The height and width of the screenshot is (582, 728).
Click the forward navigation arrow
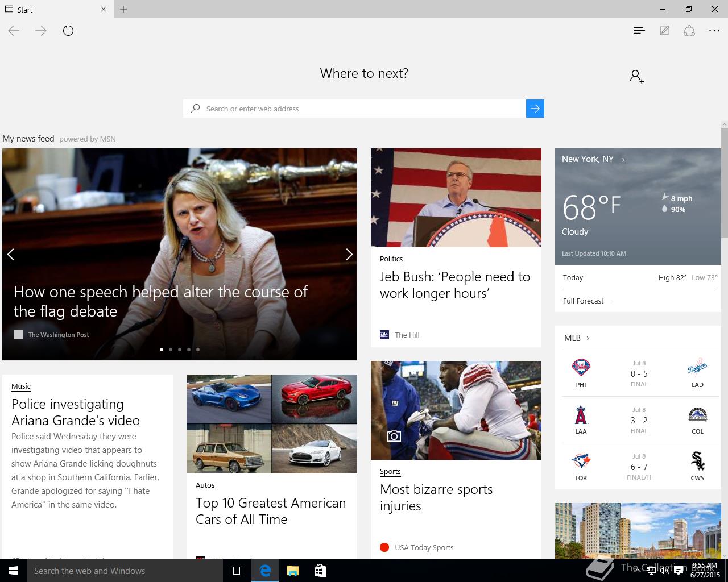(41, 31)
